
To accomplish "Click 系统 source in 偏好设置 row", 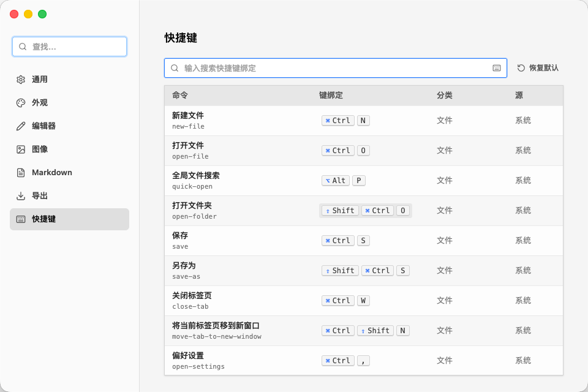I will tap(522, 361).
